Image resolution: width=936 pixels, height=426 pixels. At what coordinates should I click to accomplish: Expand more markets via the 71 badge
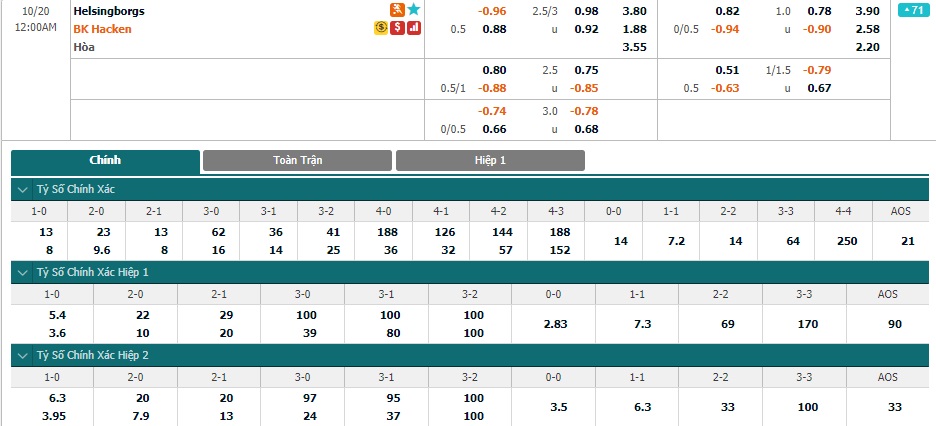(x=913, y=10)
